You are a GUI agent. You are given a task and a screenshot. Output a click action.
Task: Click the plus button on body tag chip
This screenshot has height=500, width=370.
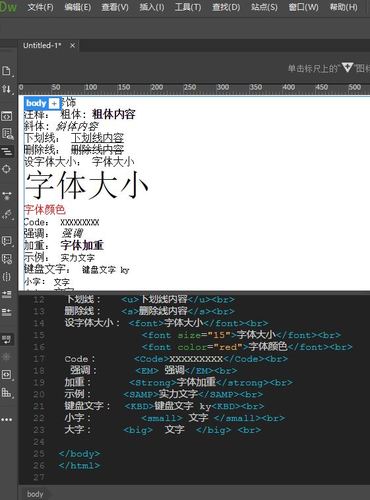[x=54, y=104]
